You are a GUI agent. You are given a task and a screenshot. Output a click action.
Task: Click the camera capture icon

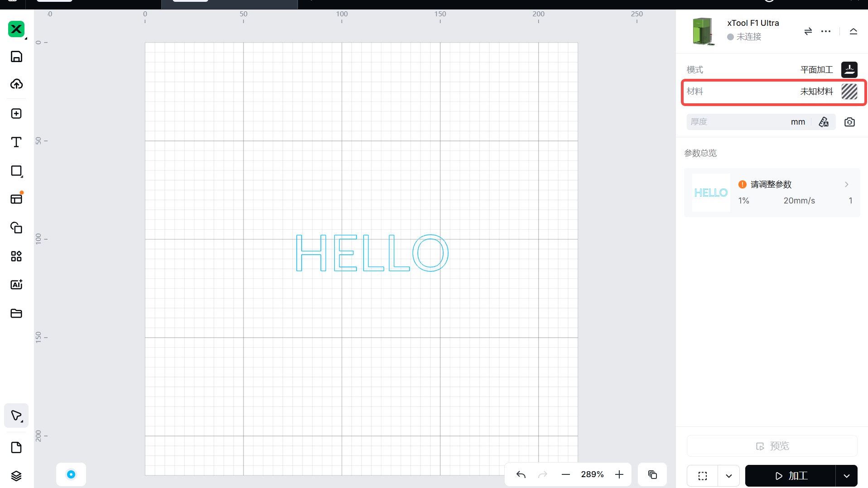coord(849,122)
